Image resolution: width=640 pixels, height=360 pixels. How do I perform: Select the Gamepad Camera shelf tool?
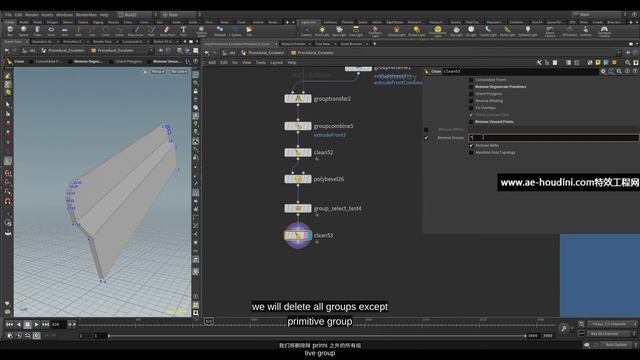(x=604, y=31)
